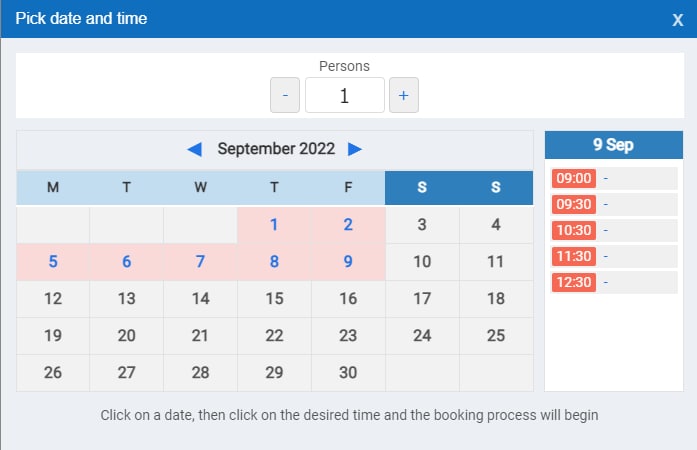This screenshot has height=450, width=697.
Task: Pick September 5 in the calendar
Action: point(53,261)
